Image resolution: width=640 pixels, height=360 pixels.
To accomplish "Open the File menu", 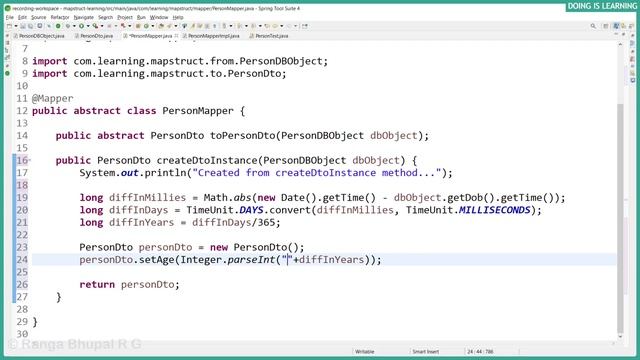I will coord(9,17).
